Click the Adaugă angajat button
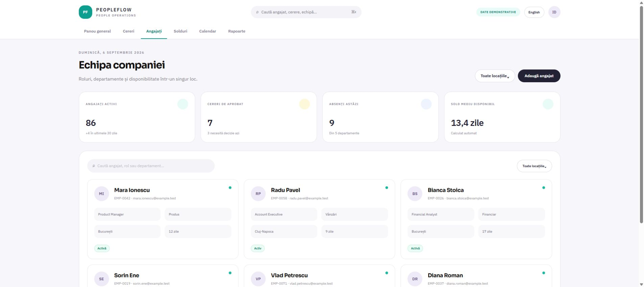The width and height of the screenshot is (644, 287). click(x=539, y=76)
